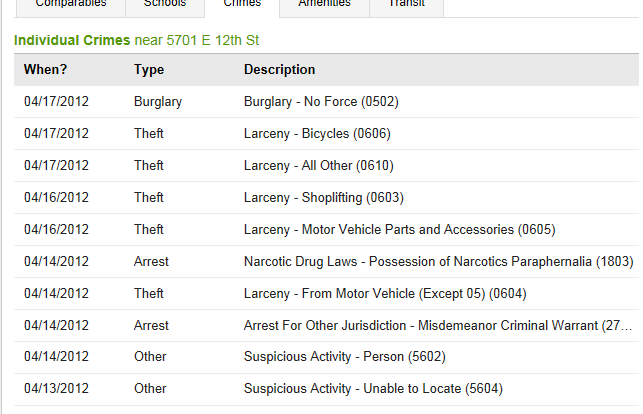The image size is (643, 414).
Task: Select the Larceny - Bicycles (0606) entry
Action: [317, 133]
